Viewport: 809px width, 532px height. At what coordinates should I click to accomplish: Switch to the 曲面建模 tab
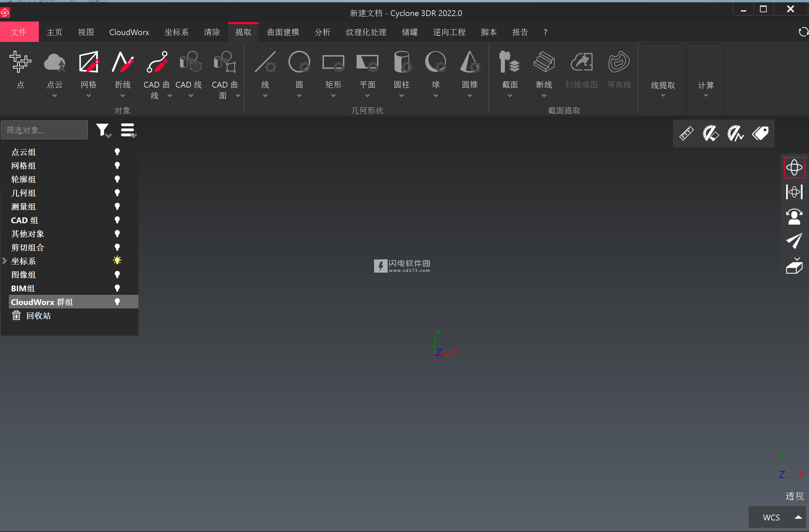[x=283, y=32]
